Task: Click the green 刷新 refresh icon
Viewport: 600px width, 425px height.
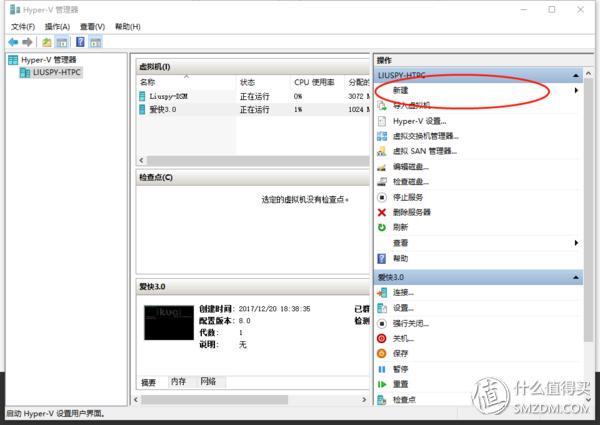Action: click(x=382, y=227)
